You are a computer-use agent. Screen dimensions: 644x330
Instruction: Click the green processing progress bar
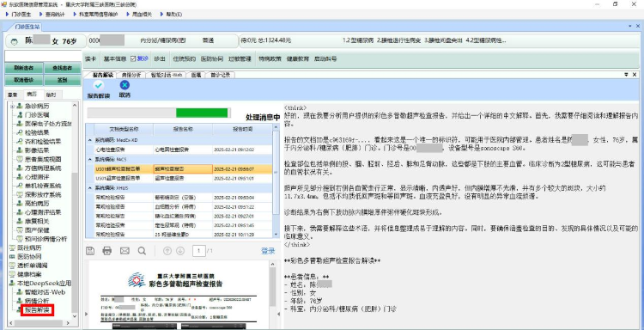pos(202,113)
